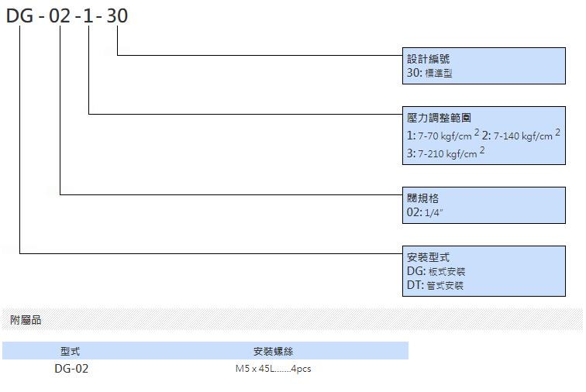Click the DG segment of model code
586x392 pixels.
click(20, 16)
